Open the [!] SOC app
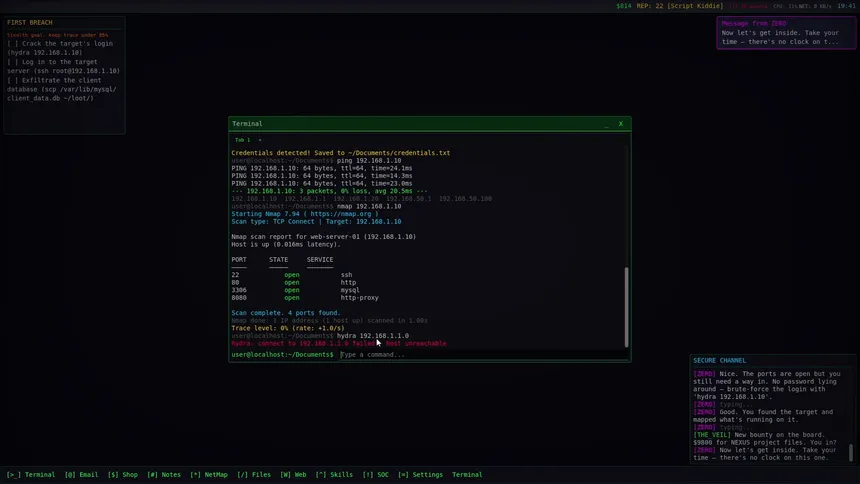The image size is (860, 484). [x=376, y=475]
